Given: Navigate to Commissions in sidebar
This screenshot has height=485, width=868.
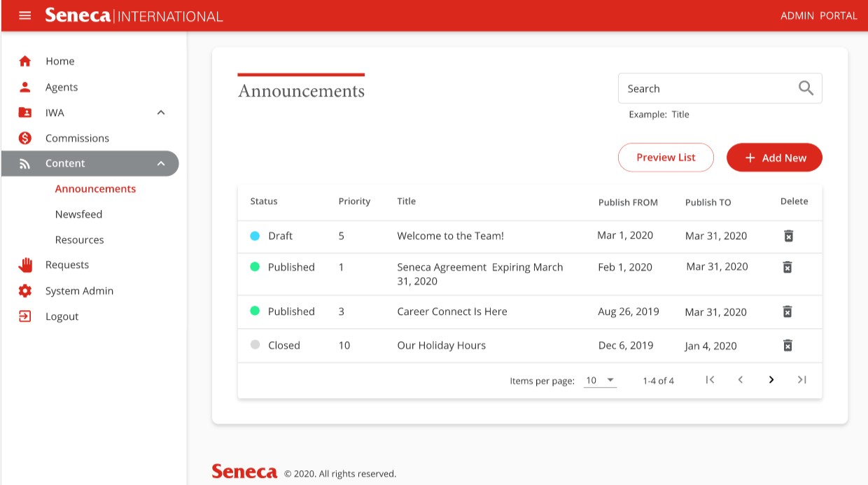Looking at the screenshot, I should pos(77,139).
